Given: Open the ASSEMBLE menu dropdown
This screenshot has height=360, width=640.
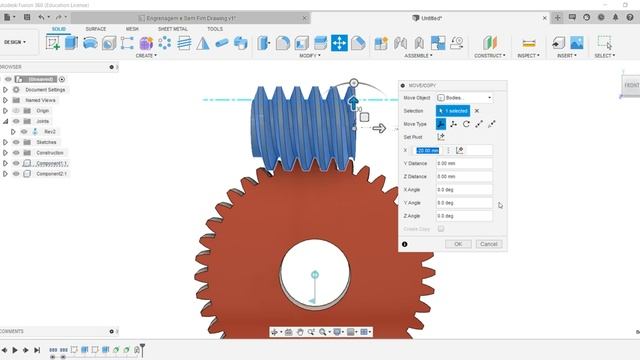Looking at the screenshot, I should tap(418, 56).
